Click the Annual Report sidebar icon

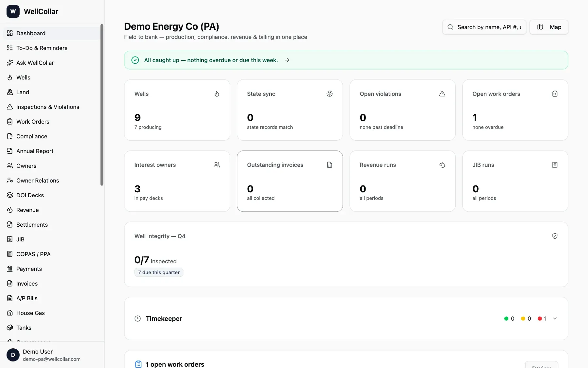[x=10, y=151]
